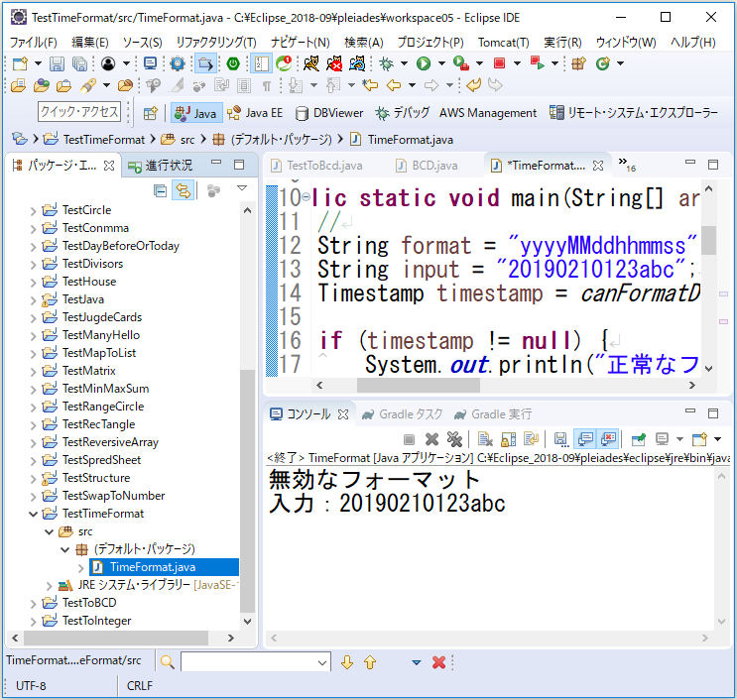
Task: Toggle Link with Editor in Package Explorer
Action: click(183, 190)
